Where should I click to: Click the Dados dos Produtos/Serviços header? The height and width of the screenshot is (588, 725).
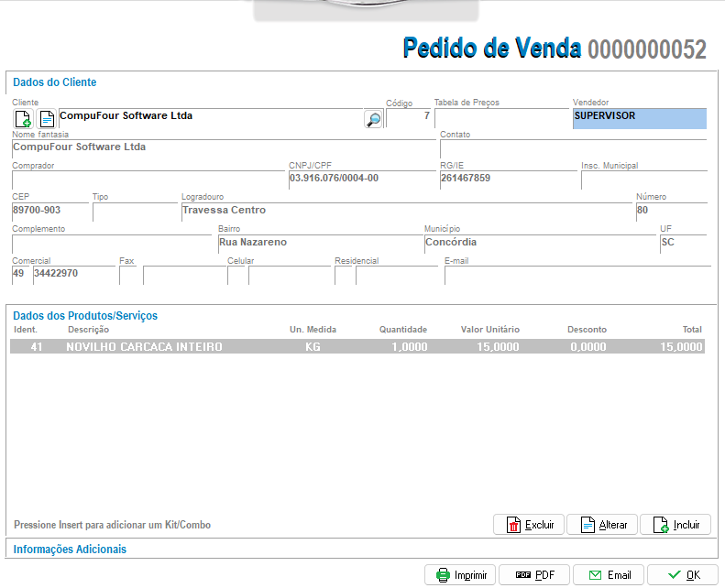[x=85, y=316]
